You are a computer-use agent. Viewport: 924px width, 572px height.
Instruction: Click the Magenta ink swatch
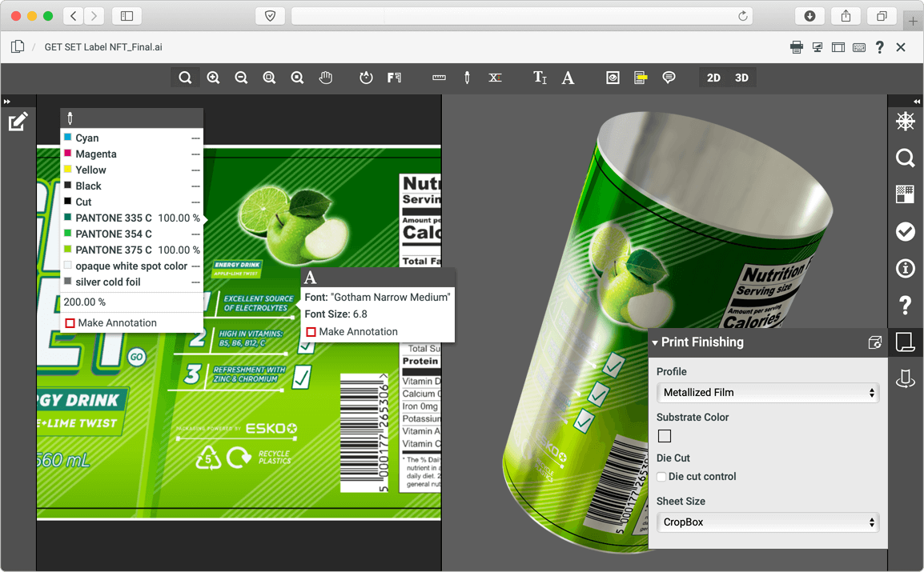[68, 153]
